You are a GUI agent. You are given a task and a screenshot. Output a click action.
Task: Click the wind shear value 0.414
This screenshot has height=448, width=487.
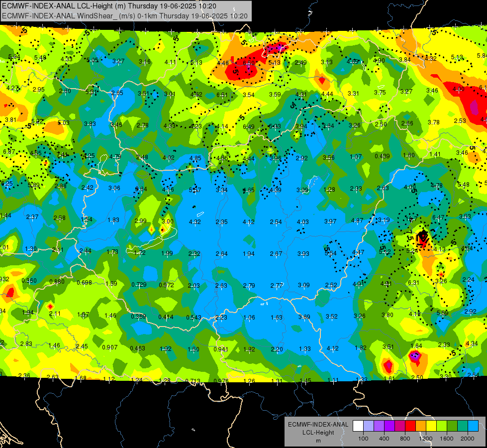click(x=166, y=317)
